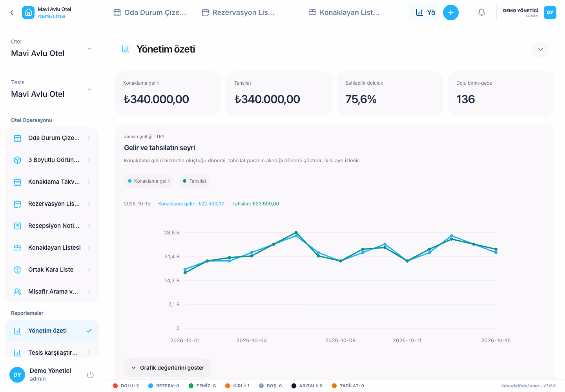Expand the Tesis selector dropdown
This screenshot has height=392, width=565.
(x=51, y=89)
